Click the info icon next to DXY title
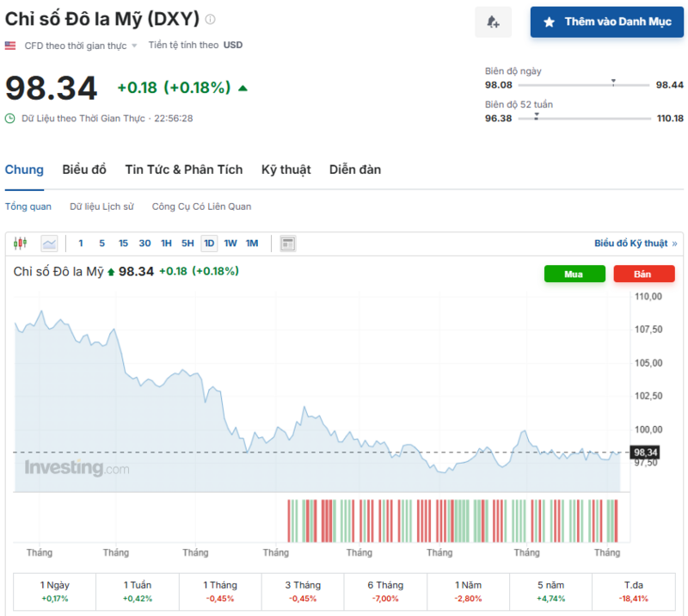 pos(210,17)
